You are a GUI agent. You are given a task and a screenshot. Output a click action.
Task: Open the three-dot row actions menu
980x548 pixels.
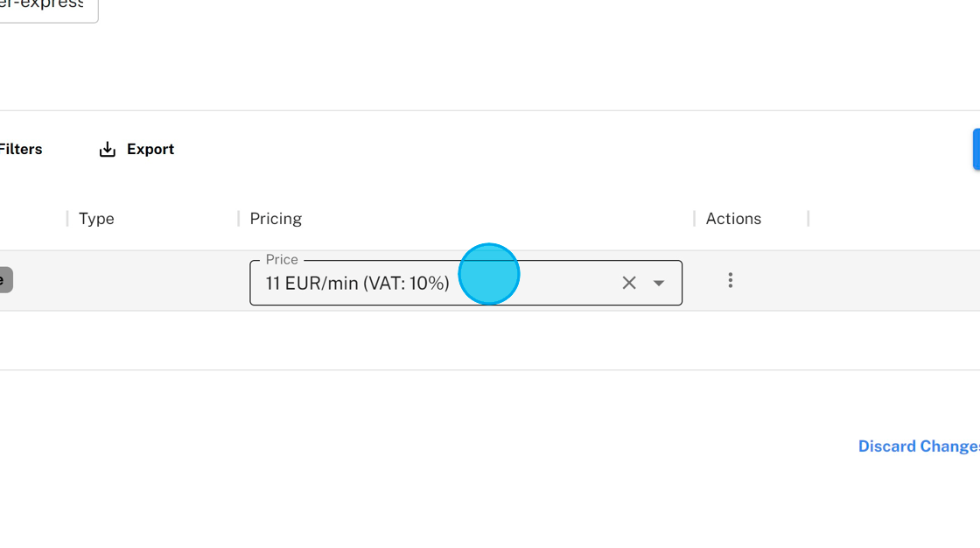(731, 280)
